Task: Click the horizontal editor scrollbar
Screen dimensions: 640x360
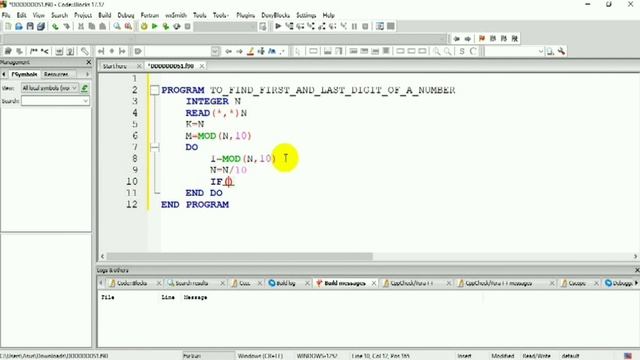Action: 239,256
